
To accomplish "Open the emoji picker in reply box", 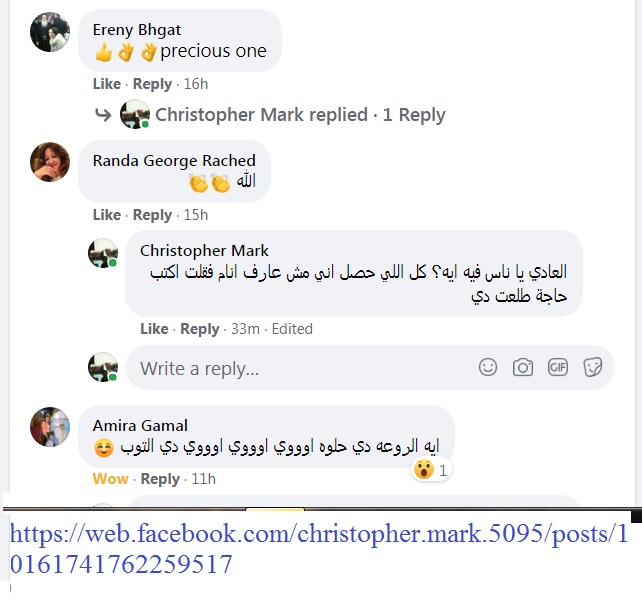I will pyautogui.click(x=488, y=367).
